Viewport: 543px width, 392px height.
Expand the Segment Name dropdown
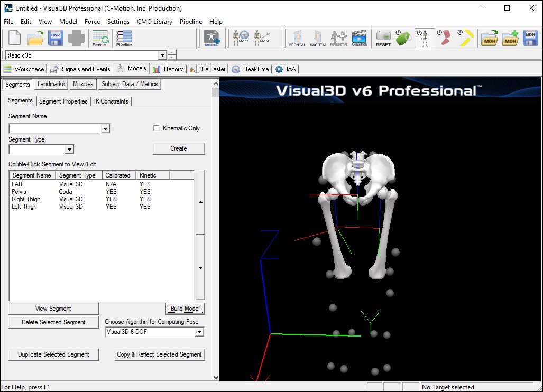coord(105,129)
